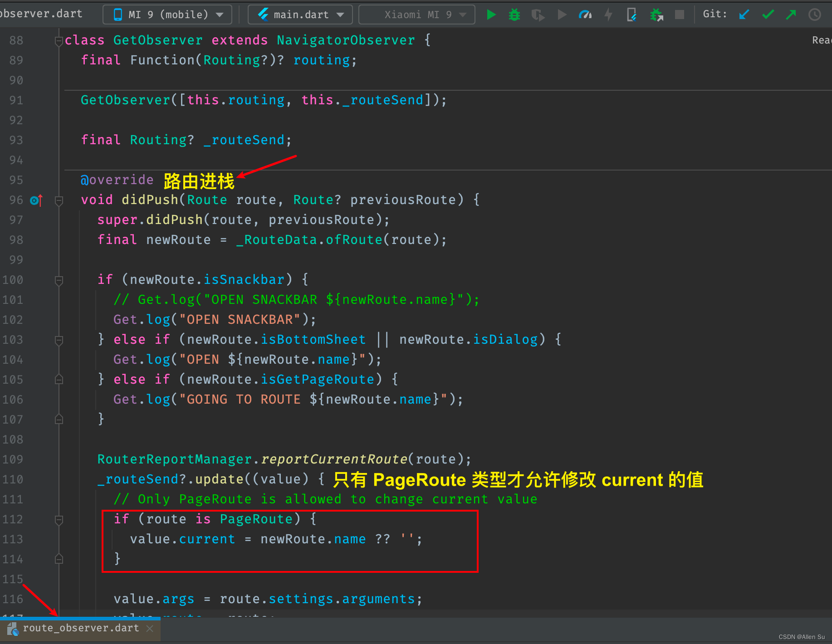
Task: Click isBottomSheet property on line 103
Action: click(x=313, y=340)
